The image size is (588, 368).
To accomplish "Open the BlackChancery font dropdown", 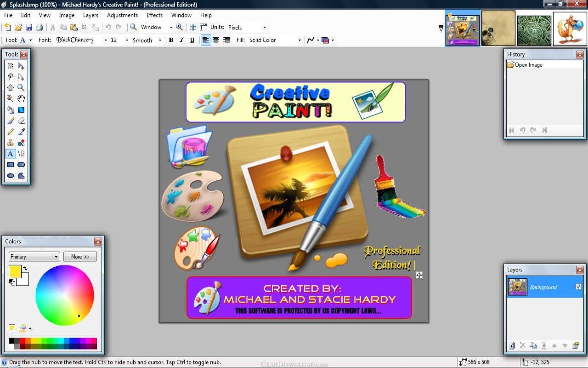I will [x=106, y=40].
